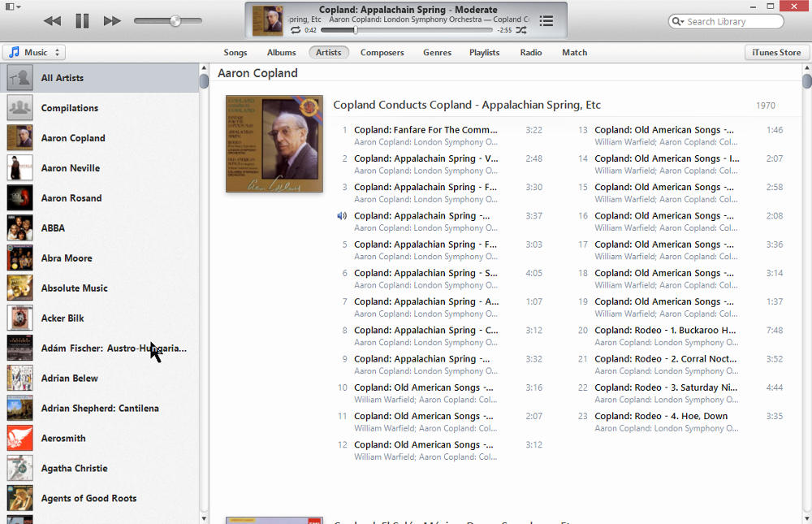
Task: Click the Search Library field
Action: [726, 21]
